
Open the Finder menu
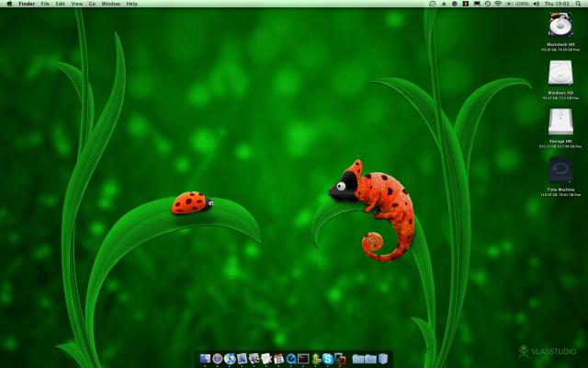(x=27, y=4)
